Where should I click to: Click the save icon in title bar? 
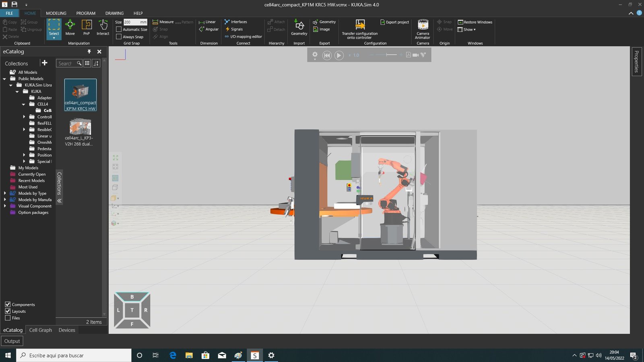14,4
